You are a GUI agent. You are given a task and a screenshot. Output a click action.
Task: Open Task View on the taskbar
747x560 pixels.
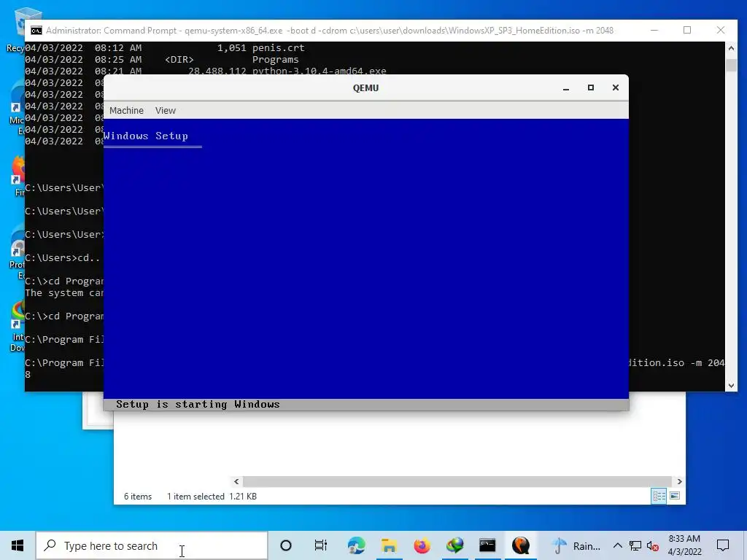coord(321,545)
